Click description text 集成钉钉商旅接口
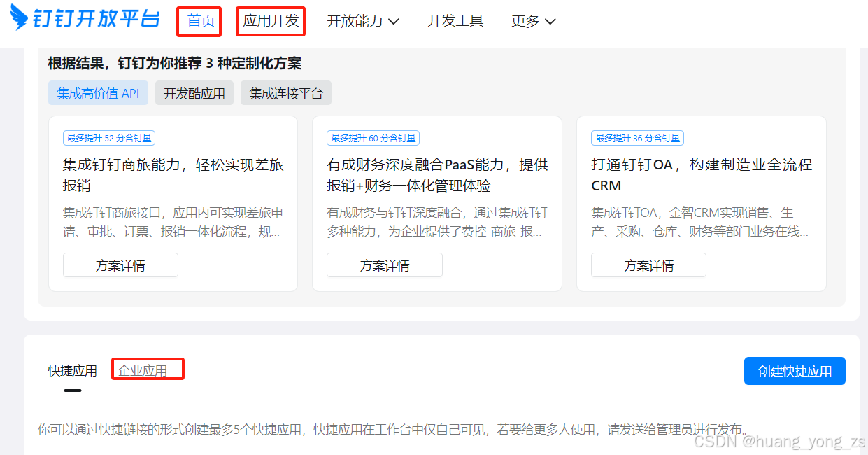The width and height of the screenshot is (868, 455). [x=173, y=222]
